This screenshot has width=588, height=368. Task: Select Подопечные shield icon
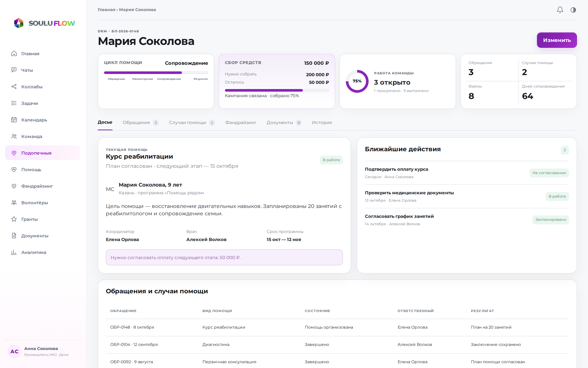(x=14, y=153)
